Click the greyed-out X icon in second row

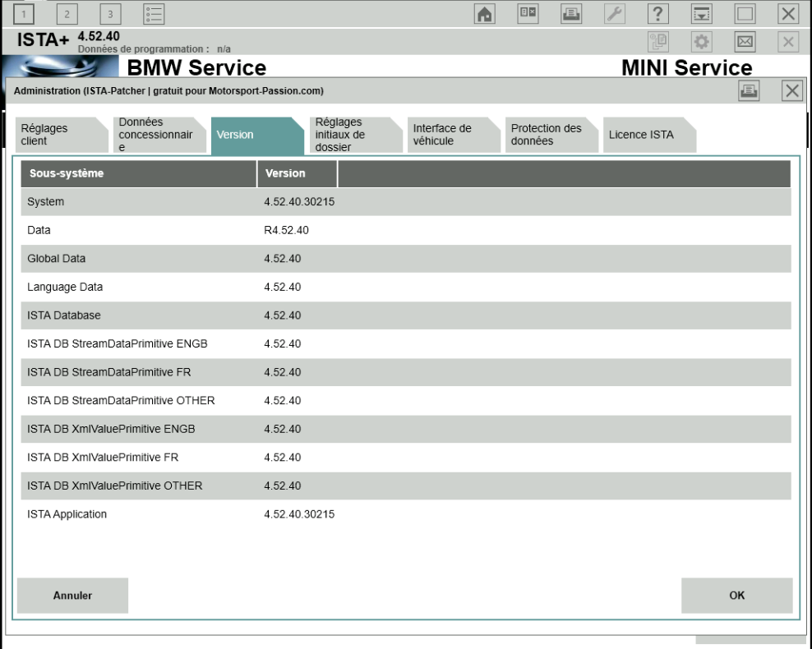tap(788, 41)
